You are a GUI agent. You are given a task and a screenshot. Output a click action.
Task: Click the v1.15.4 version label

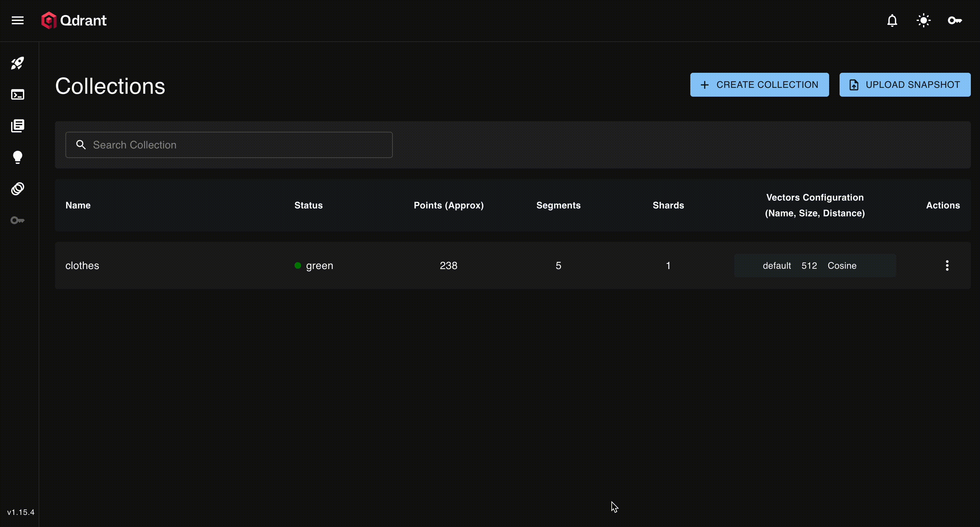point(21,512)
